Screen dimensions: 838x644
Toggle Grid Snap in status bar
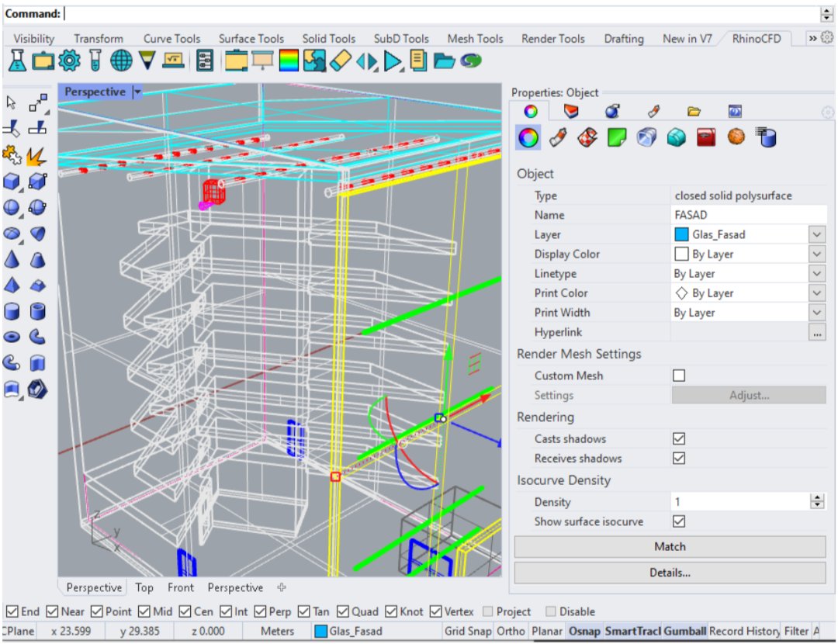click(x=468, y=631)
